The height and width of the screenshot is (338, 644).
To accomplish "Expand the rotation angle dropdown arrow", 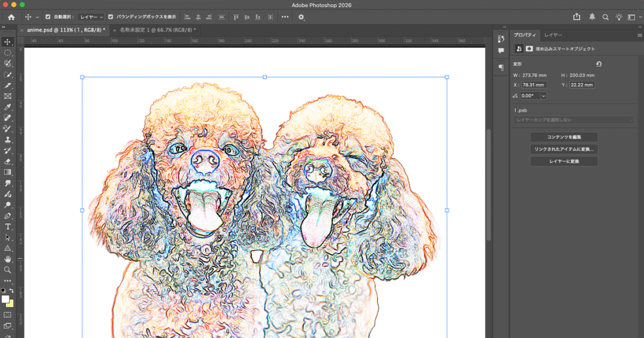I will (543, 95).
